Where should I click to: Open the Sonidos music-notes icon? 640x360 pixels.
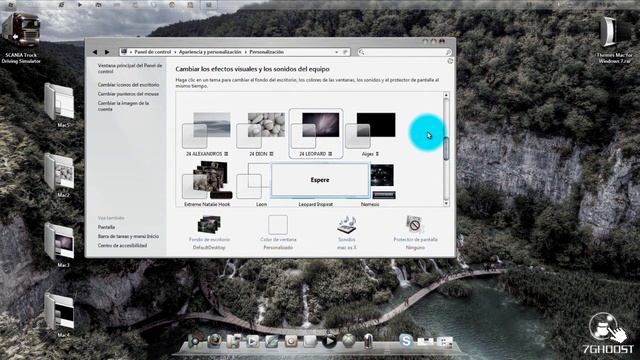(347, 225)
